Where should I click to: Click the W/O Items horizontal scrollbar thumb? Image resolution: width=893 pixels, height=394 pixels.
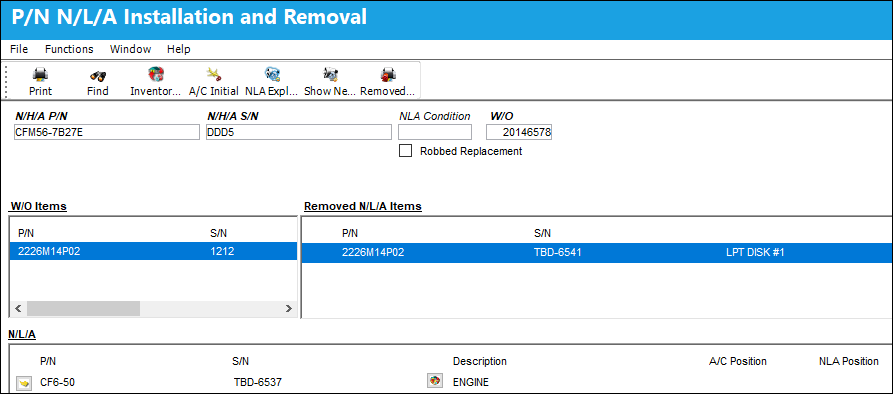click(83, 309)
